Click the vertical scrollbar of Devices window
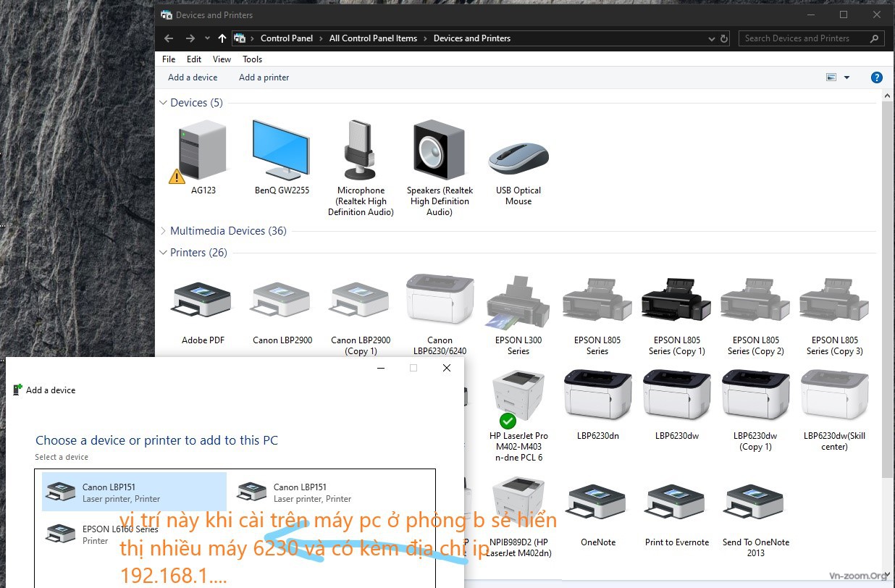This screenshot has width=895, height=588. click(888, 290)
